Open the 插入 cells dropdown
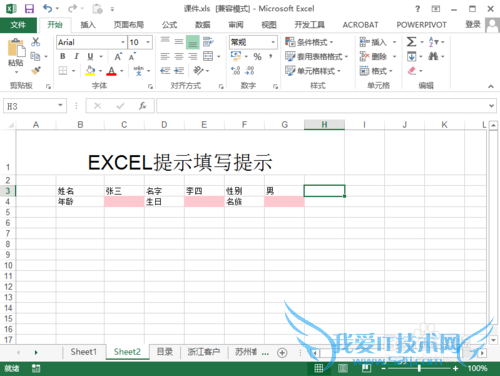Screen dimensions: 500x376 [394, 42]
